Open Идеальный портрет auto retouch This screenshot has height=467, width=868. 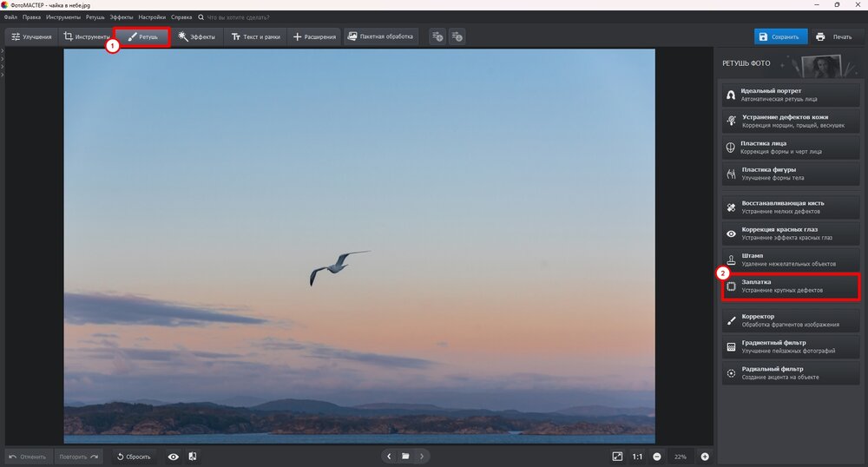click(x=790, y=95)
